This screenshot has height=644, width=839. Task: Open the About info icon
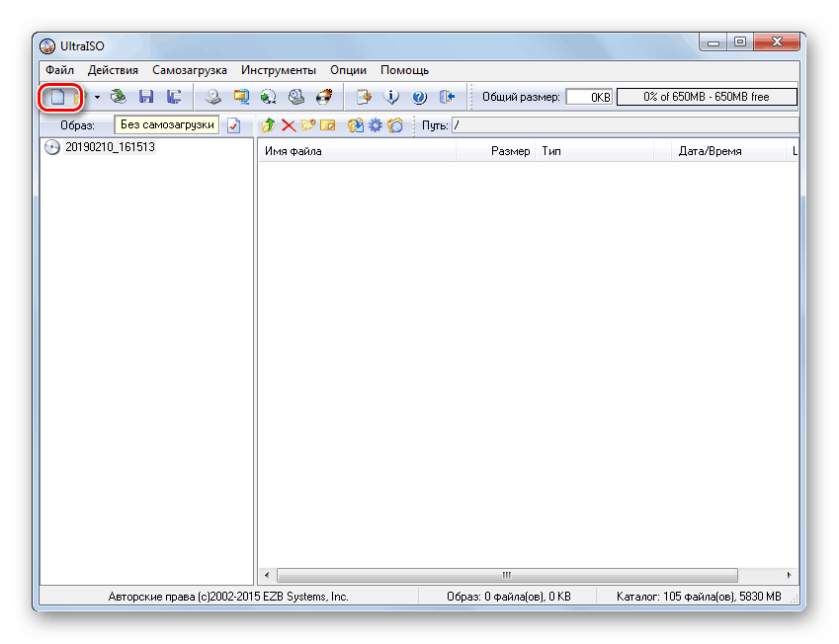coord(391,97)
